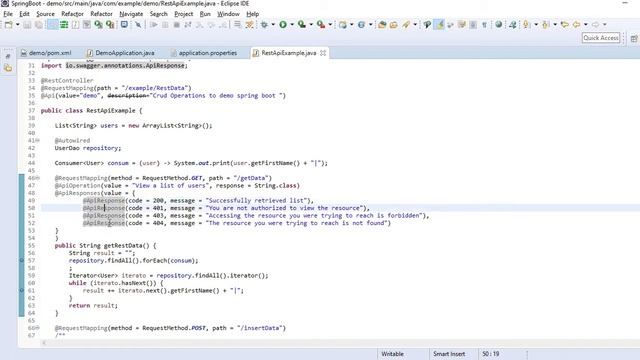640x360 pixels.
Task: Open the Search dropdown arrow
Action: coord(415,25)
